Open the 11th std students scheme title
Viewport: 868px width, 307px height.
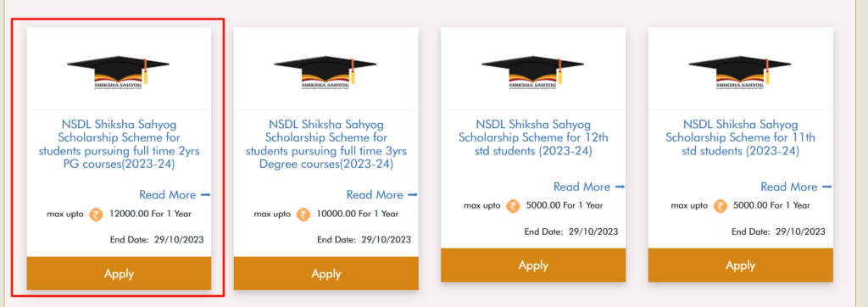click(740, 137)
